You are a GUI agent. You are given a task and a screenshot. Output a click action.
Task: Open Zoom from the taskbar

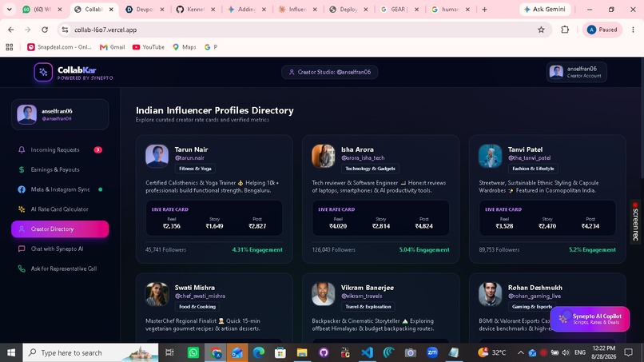(x=432, y=352)
